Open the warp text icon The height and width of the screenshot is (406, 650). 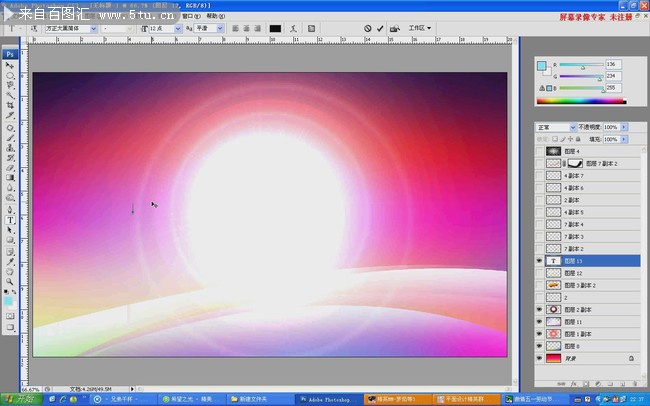pyautogui.click(x=293, y=29)
